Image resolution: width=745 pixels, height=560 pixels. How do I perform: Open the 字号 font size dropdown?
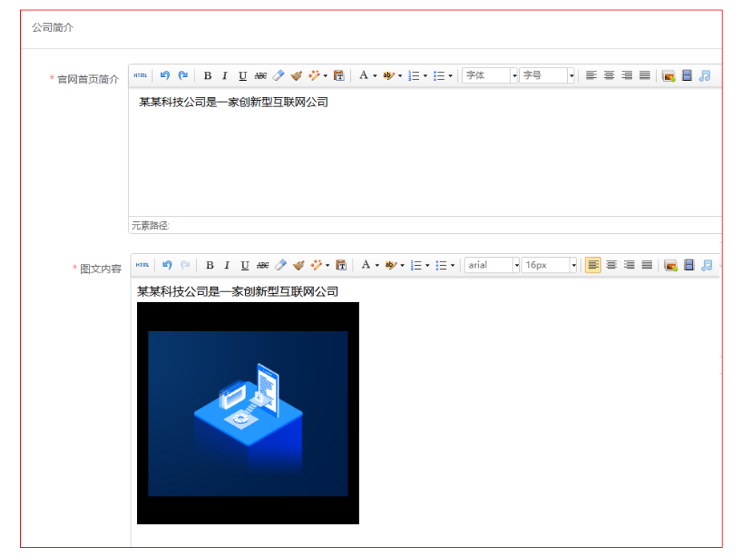pos(547,75)
